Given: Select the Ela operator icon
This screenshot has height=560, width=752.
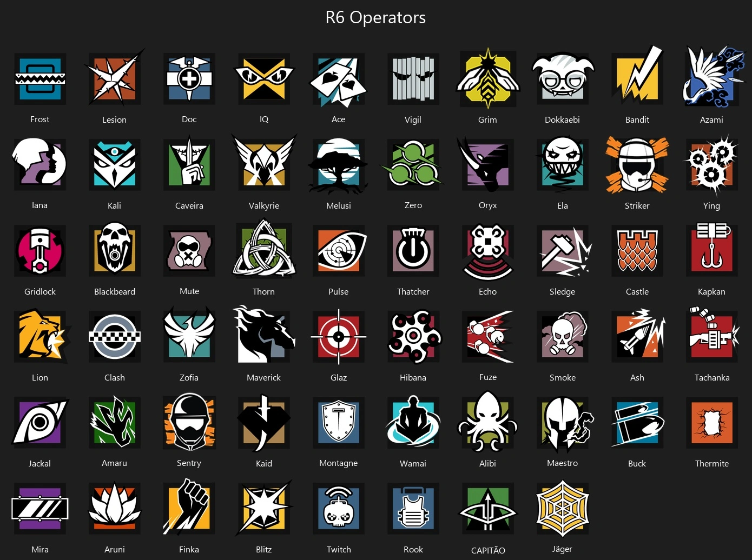Looking at the screenshot, I should pos(563,164).
